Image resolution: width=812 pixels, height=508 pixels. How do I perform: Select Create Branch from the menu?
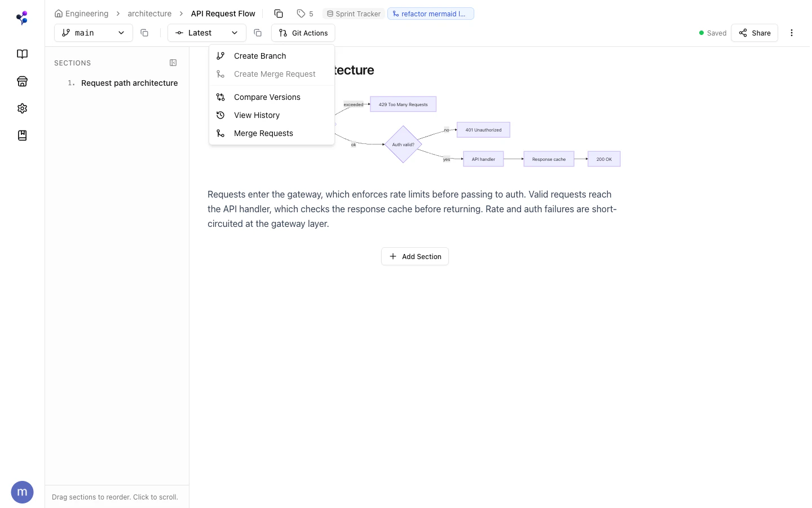(x=260, y=56)
